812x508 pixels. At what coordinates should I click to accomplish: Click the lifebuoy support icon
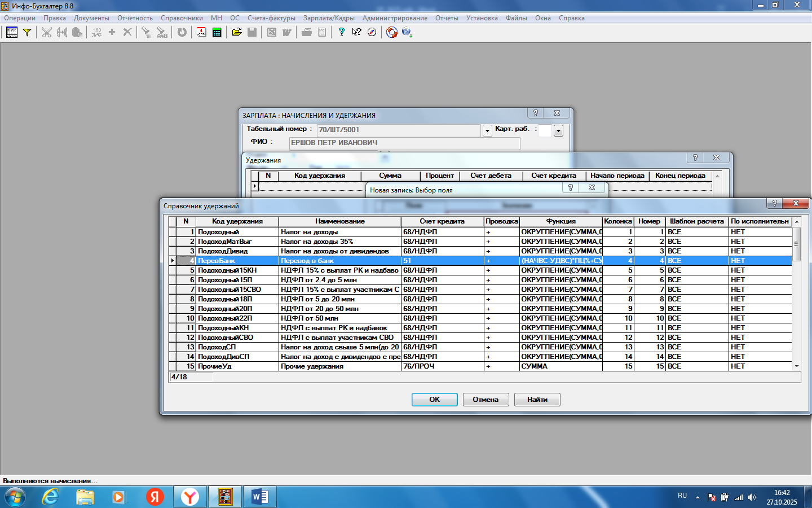(391, 32)
